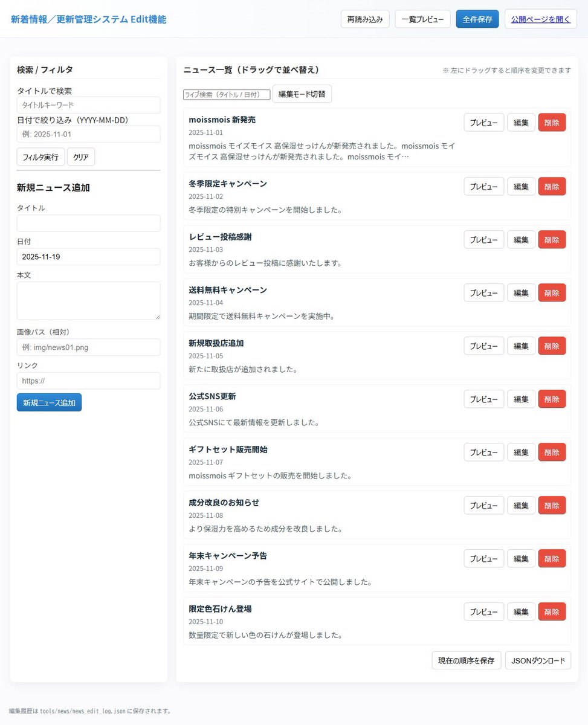Toggle edit mode with 編集モード切替
Screen dimensions: 588x725
pyautogui.click(x=302, y=94)
